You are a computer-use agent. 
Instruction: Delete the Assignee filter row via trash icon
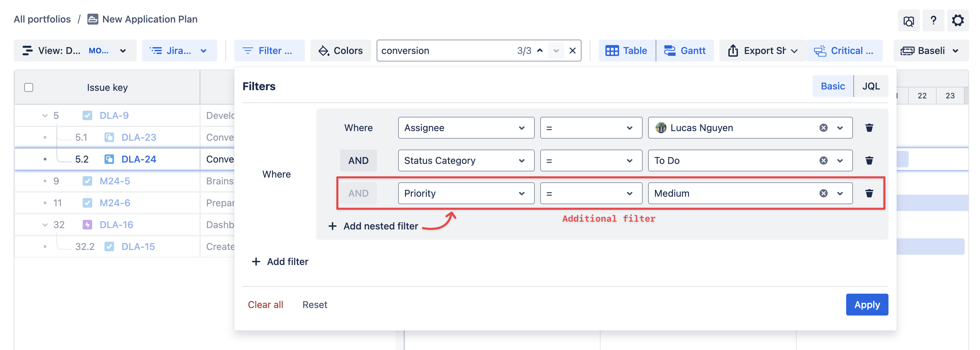(869, 128)
